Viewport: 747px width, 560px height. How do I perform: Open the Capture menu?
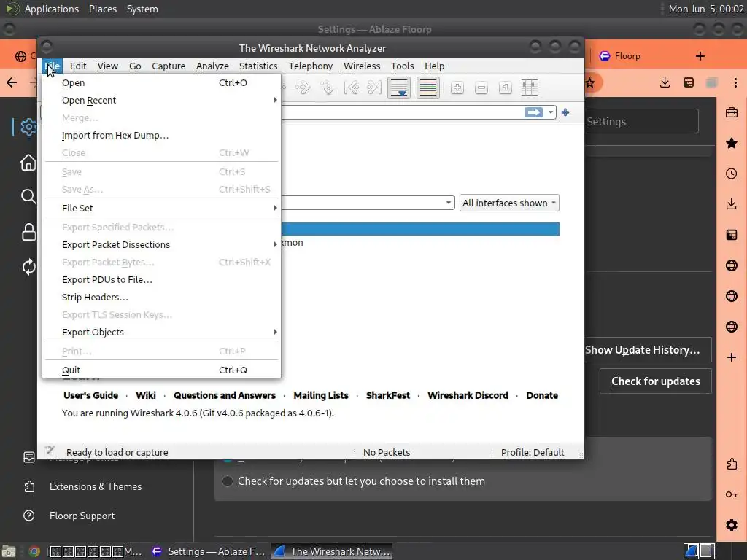coord(169,66)
